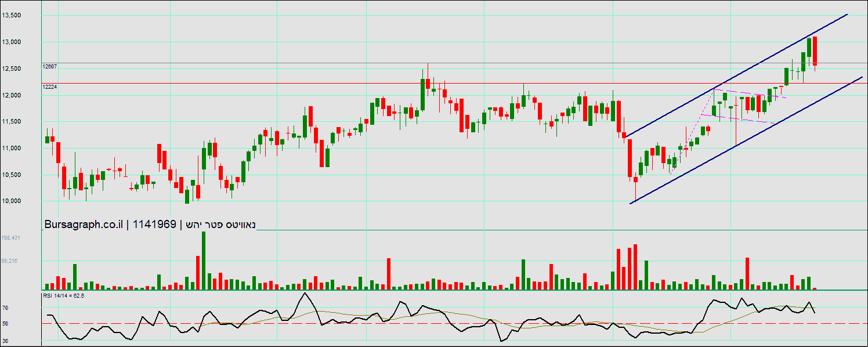Click the 198,431 volume scale label
The width and height of the screenshot is (868, 347).
click(12, 237)
